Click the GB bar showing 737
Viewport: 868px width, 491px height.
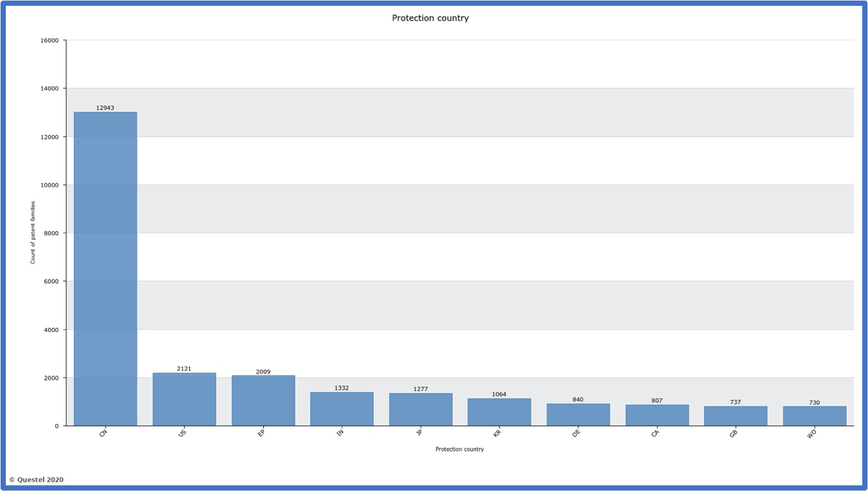coord(735,416)
